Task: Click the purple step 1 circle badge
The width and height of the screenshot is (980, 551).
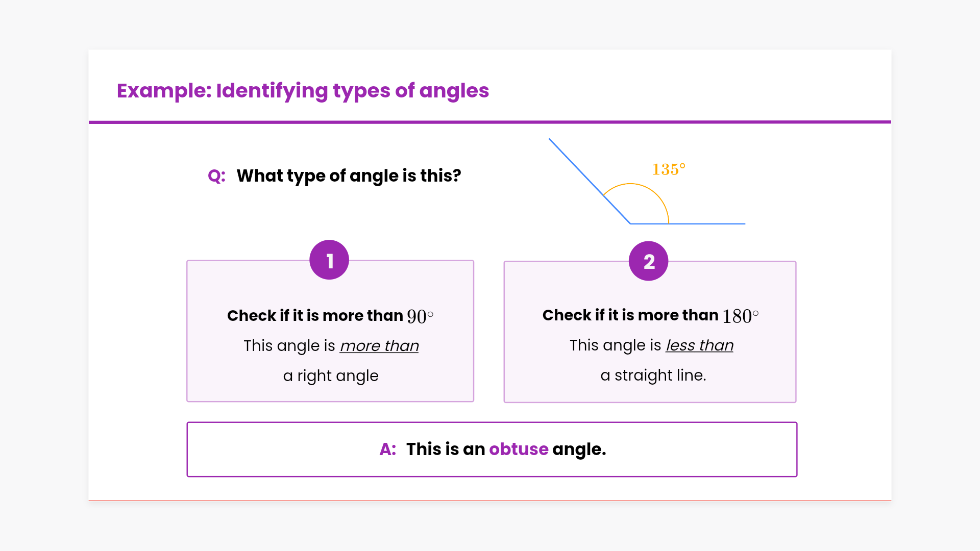Action: click(329, 260)
